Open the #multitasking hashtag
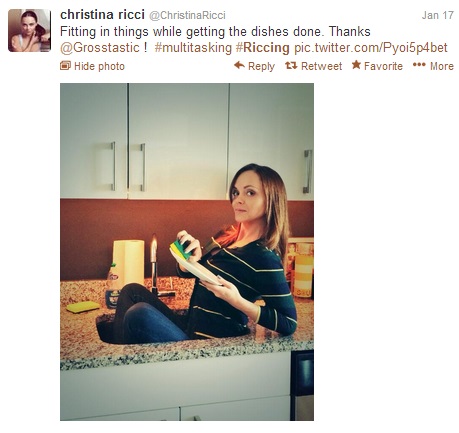The image size is (459, 433). pyautogui.click(x=193, y=48)
